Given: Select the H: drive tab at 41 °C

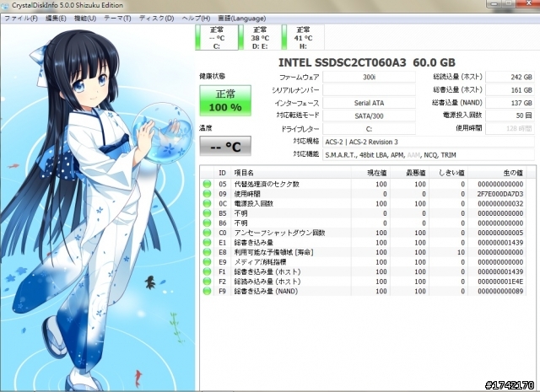Looking at the screenshot, I should 303,37.
